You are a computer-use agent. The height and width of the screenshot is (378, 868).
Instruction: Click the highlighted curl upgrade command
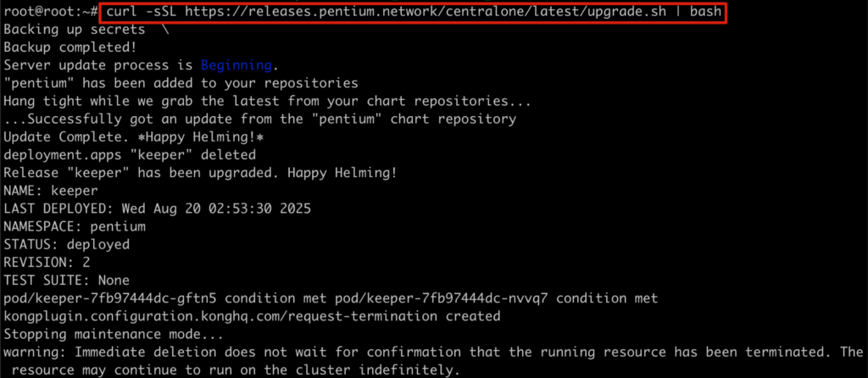pos(412,14)
